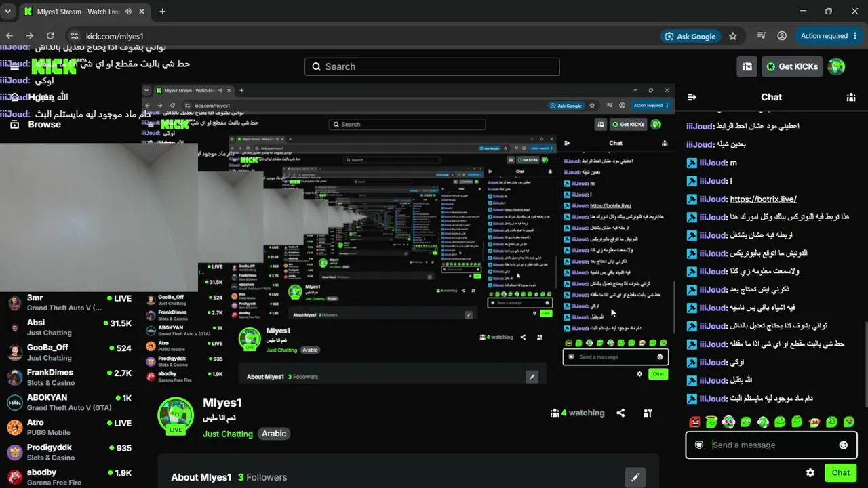Click the chat message reading 'm'
The width and height of the screenshot is (868, 488).
coord(733,163)
